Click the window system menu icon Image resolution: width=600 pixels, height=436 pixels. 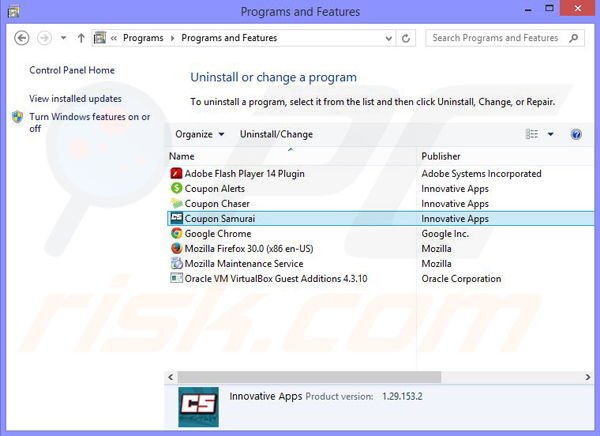13,11
